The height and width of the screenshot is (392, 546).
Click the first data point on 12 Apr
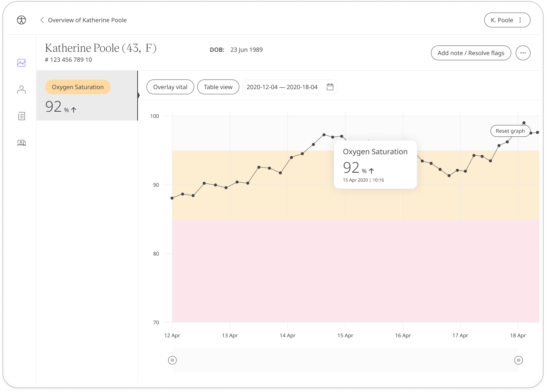pos(172,198)
